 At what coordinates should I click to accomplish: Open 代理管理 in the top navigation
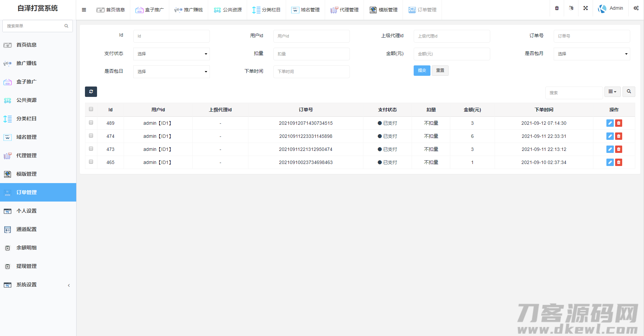(x=344, y=10)
